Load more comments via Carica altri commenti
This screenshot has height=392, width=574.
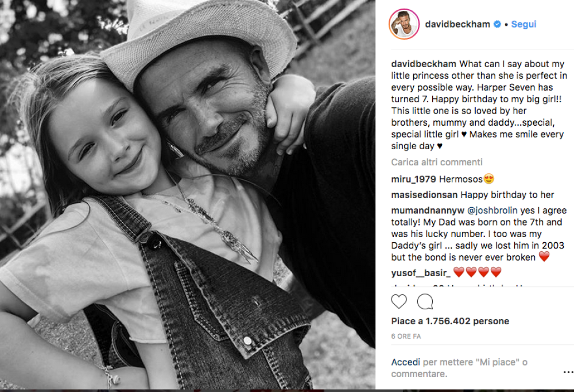(437, 162)
